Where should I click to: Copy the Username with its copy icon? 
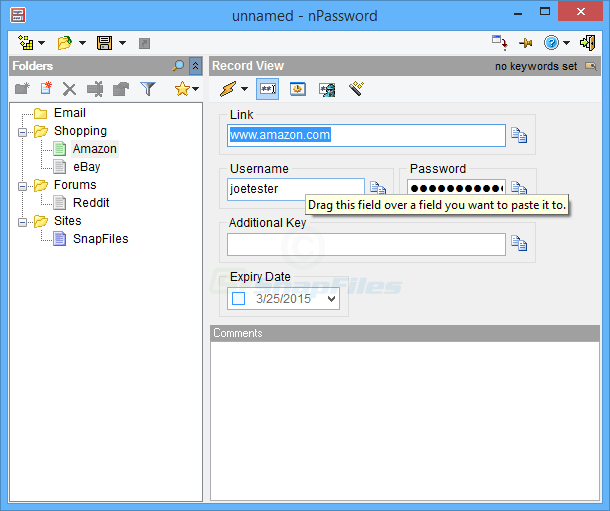tap(377, 188)
